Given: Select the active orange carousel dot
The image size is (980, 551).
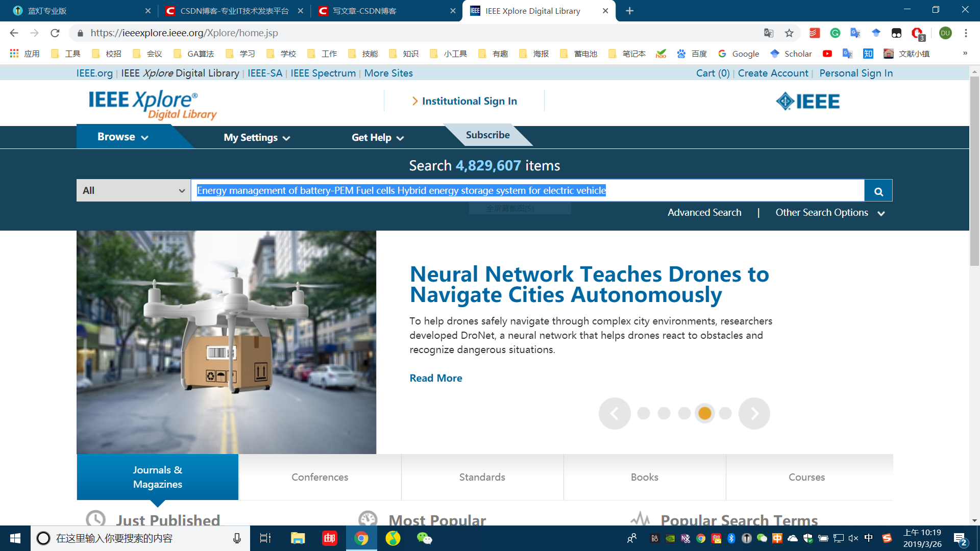Looking at the screenshot, I should pyautogui.click(x=705, y=413).
